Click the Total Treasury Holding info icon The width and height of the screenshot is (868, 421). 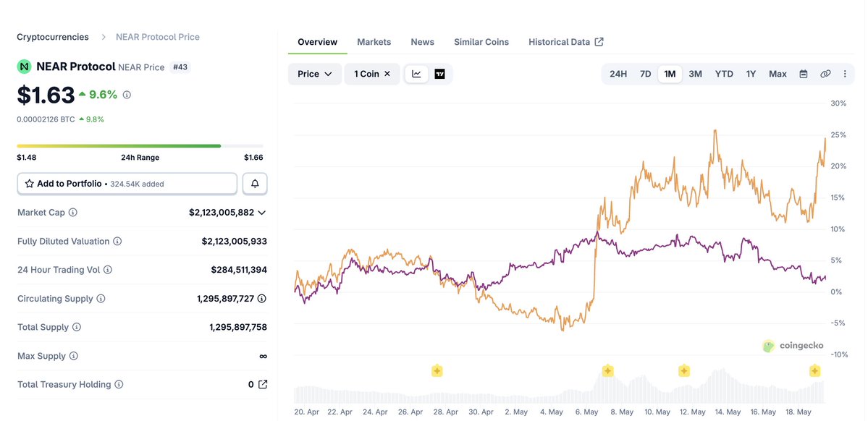[x=119, y=384]
